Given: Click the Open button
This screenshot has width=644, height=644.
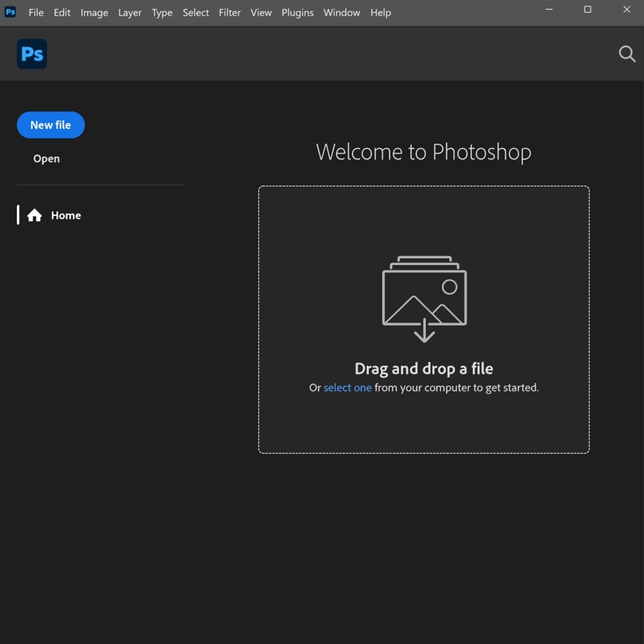Looking at the screenshot, I should [47, 158].
